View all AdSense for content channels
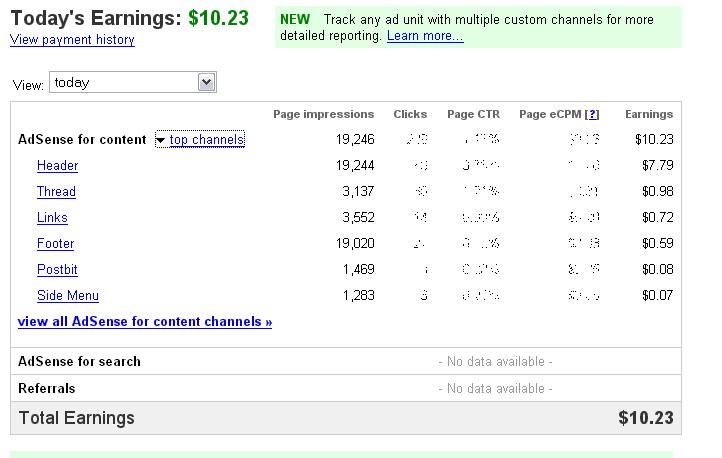Image resolution: width=722 pixels, height=458 pixels. (145, 322)
